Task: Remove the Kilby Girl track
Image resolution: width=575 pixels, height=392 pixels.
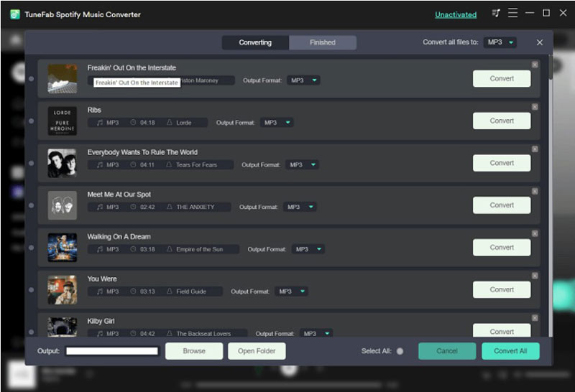Action: click(535, 317)
